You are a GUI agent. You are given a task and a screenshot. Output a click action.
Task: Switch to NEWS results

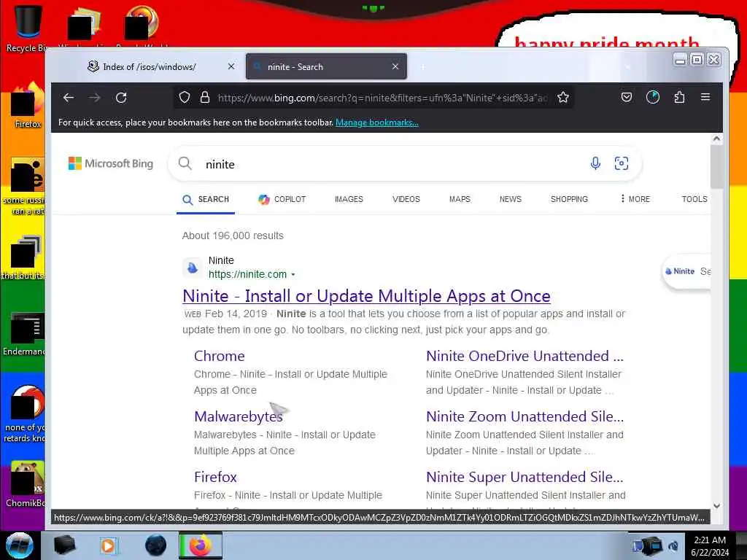tap(510, 199)
